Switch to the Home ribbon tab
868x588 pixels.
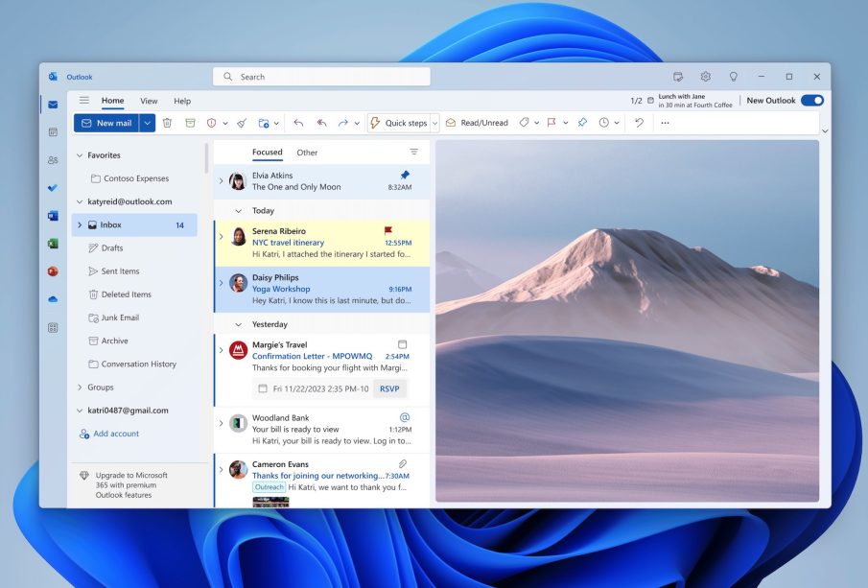112,100
